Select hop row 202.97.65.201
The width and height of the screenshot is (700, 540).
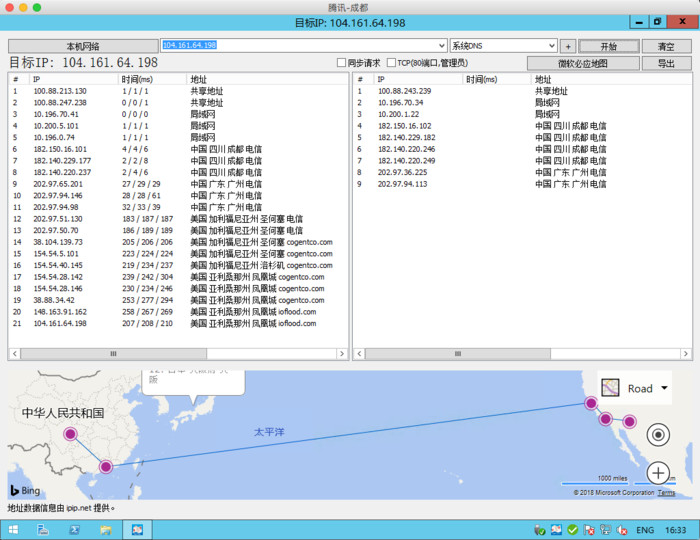[x=178, y=184]
